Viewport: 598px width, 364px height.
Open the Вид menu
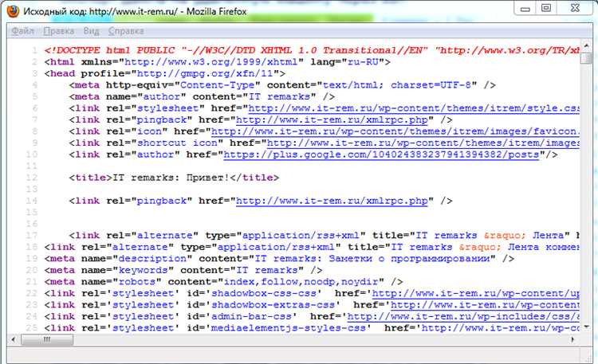pyautogui.click(x=92, y=31)
